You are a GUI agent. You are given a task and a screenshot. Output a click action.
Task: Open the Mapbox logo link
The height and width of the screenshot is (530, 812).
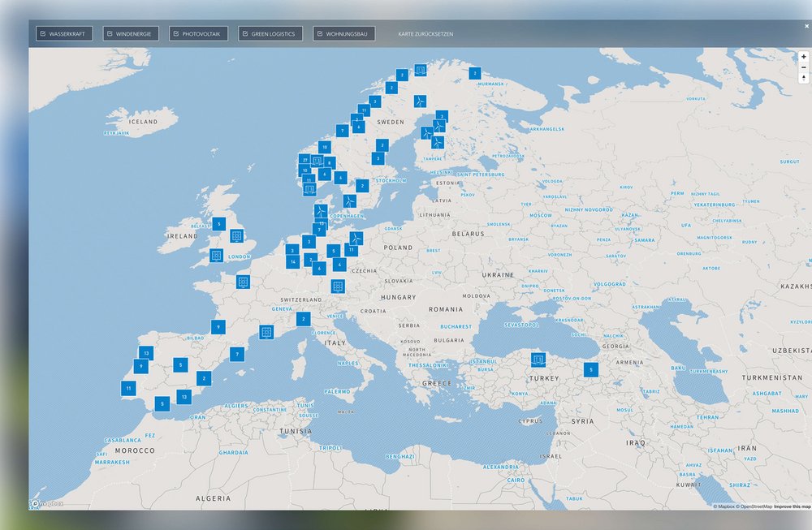click(47, 503)
